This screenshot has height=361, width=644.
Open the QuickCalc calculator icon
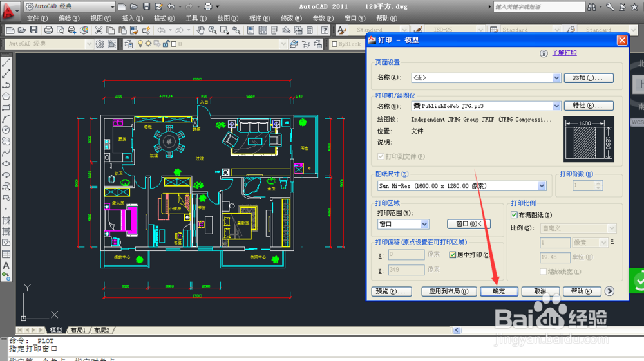click(x=310, y=30)
